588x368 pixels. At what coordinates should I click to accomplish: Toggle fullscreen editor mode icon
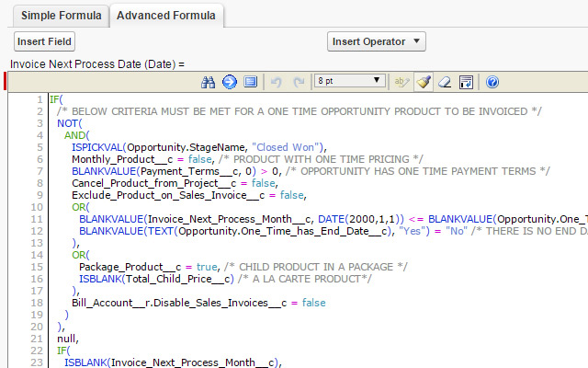tap(250, 82)
